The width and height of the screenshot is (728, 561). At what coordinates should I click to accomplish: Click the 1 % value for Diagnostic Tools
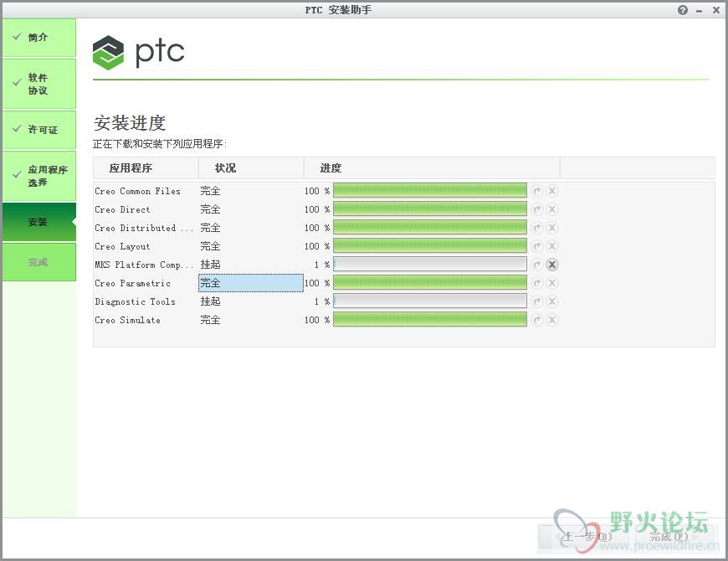322,301
